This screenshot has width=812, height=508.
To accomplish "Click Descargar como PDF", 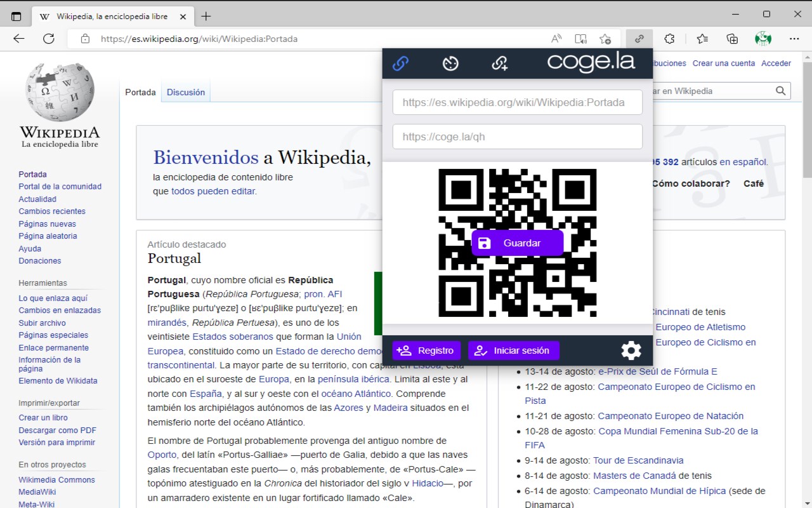I will click(58, 430).
